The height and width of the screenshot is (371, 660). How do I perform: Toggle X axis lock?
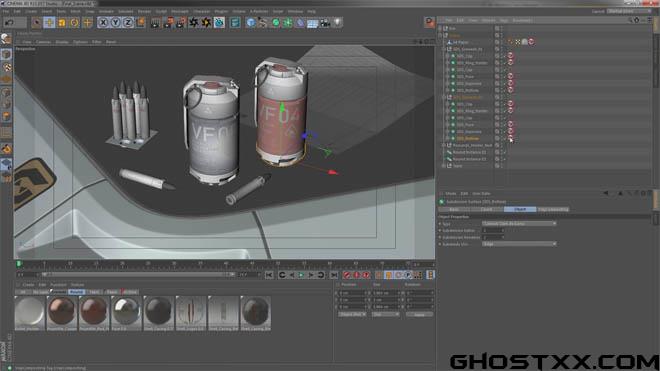[x=103, y=23]
